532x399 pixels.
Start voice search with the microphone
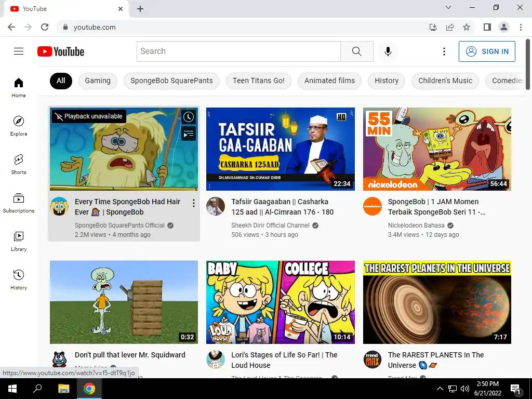pyautogui.click(x=388, y=51)
